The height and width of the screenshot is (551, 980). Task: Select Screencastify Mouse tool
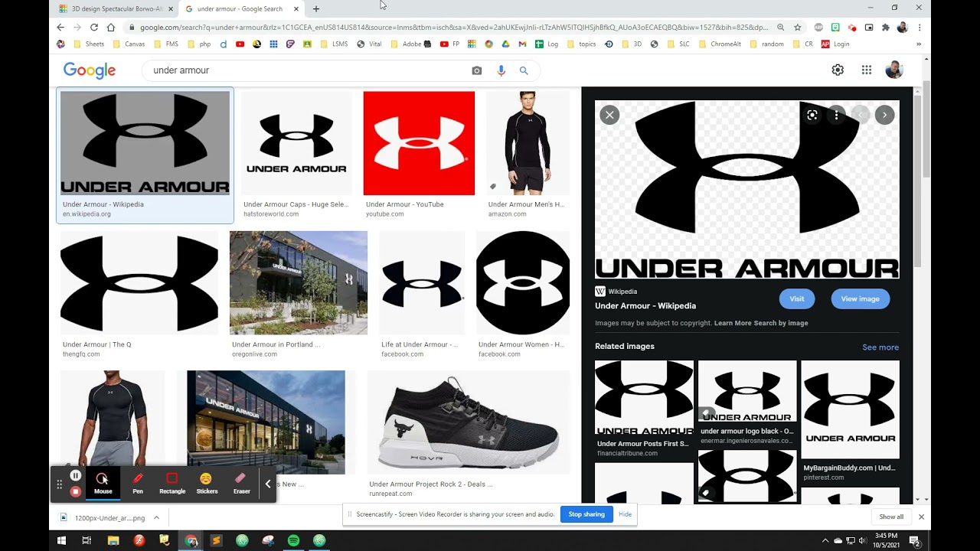tap(103, 484)
